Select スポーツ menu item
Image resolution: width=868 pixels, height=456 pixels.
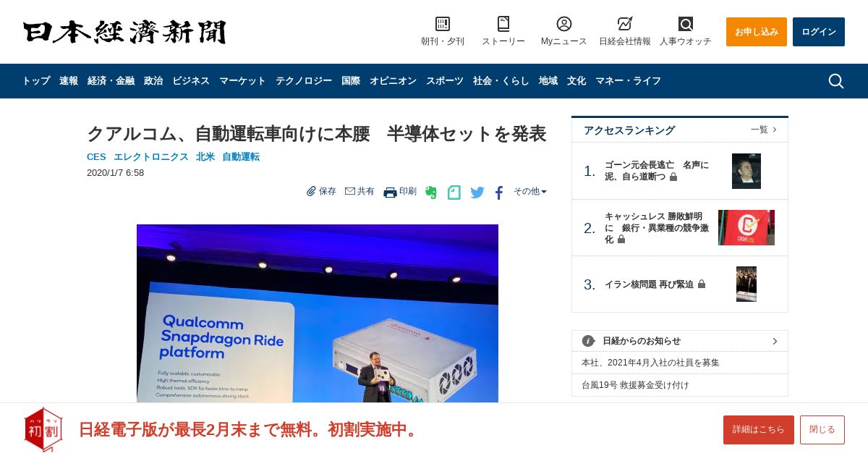445,81
